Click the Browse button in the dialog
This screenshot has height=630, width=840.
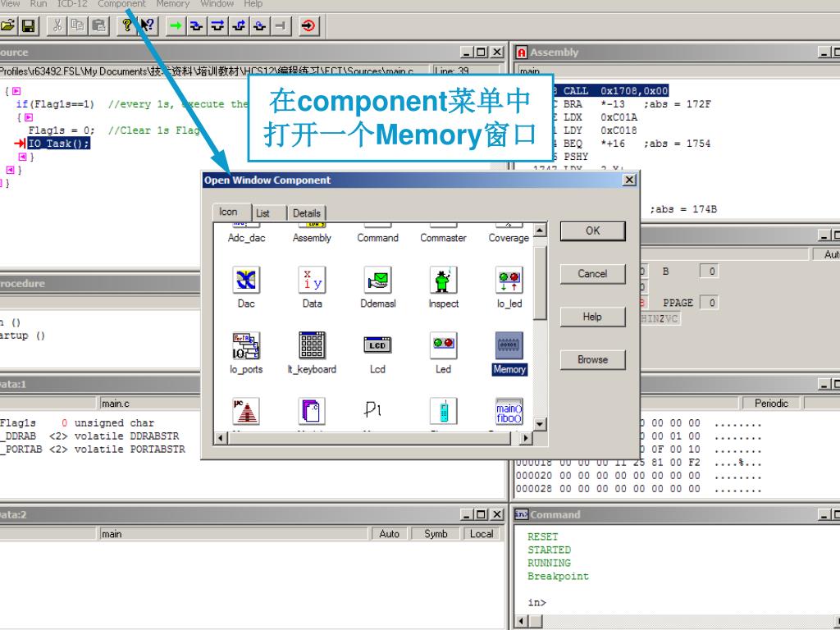point(592,359)
